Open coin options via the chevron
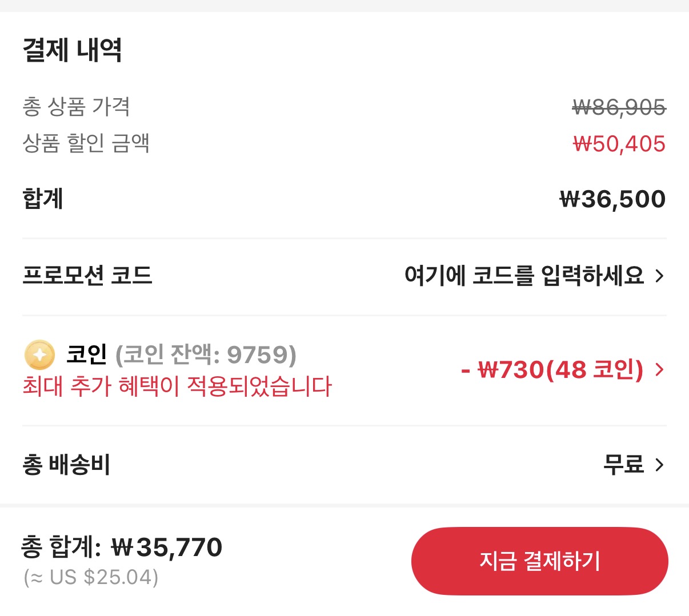The image size is (689, 616). 660,370
